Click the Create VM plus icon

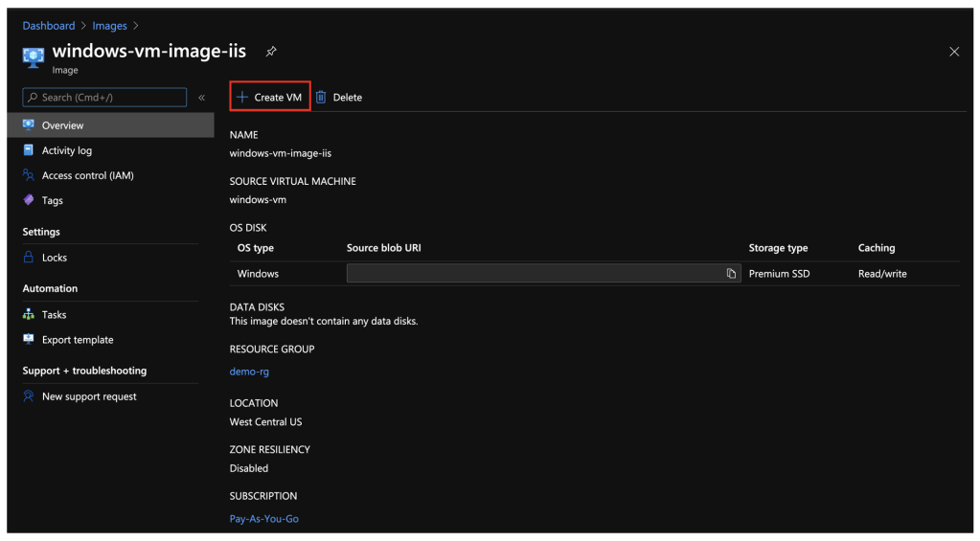pos(242,98)
